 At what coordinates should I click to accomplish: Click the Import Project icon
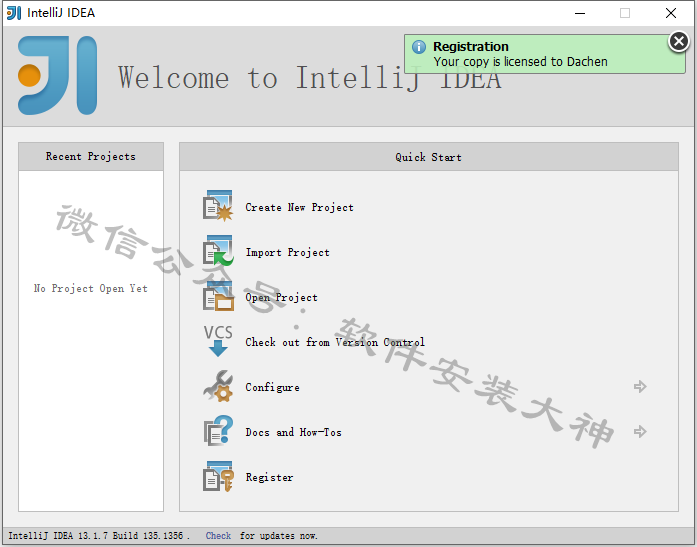(x=218, y=251)
